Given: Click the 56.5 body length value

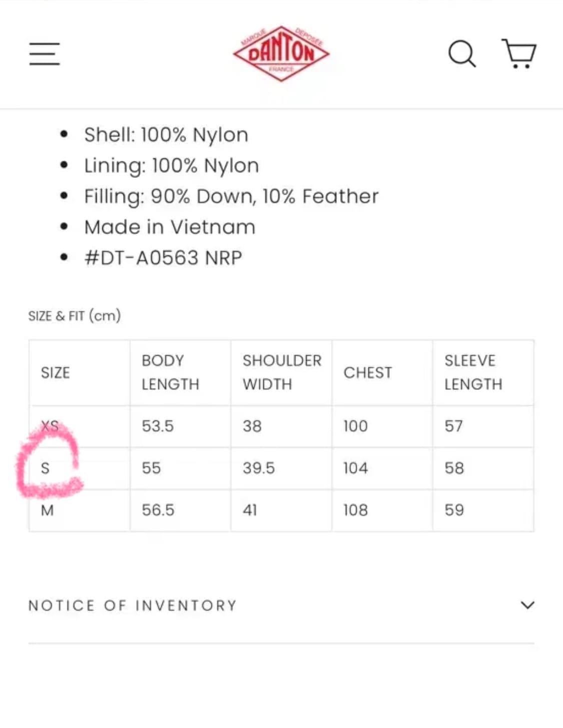Looking at the screenshot, I should pyautogui.click(x=158, y=510).
